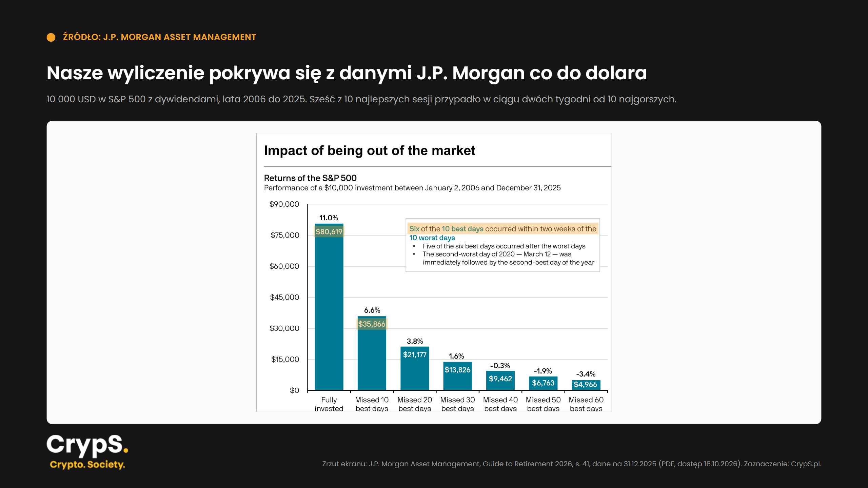Click the headline 'Nasze wyliczenie pokrywa się...'

click(347, 73)
